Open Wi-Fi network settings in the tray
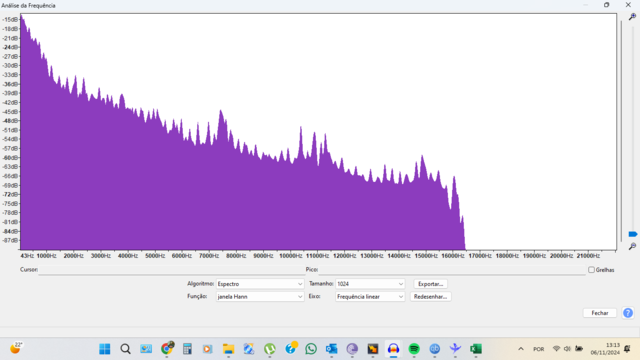This screenshot has width=640, height=360. (556, 349)
